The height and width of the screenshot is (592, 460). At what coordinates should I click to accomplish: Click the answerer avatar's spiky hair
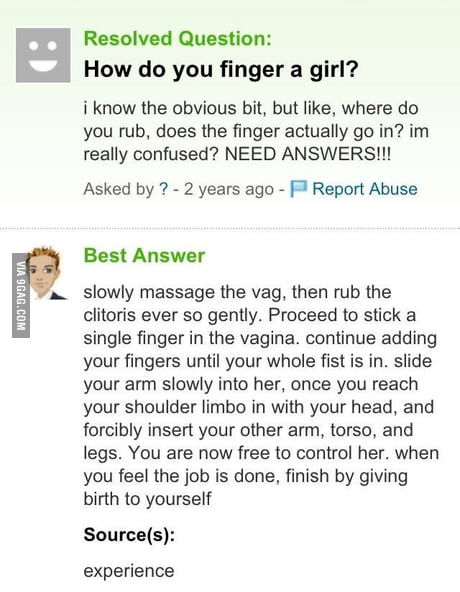tap(46, 254)
